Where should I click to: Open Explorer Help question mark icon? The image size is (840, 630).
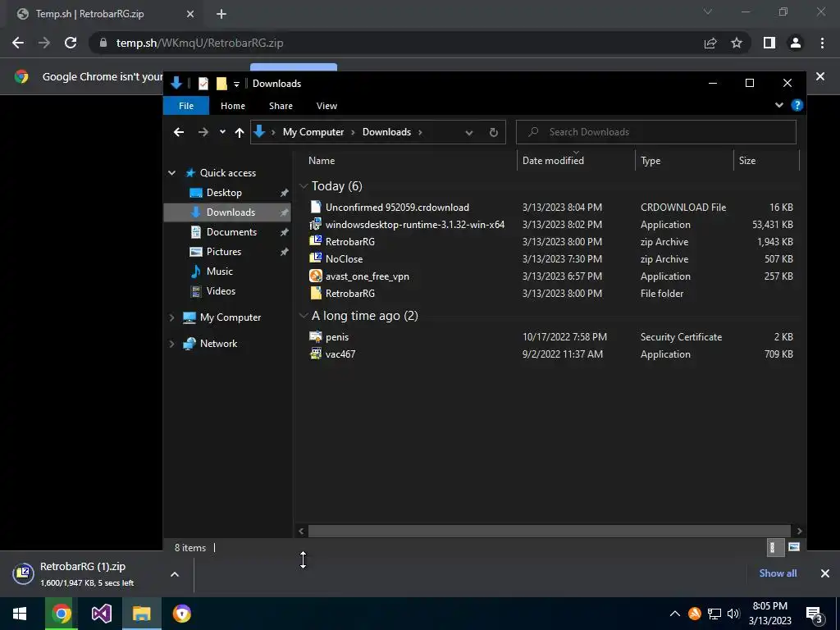[x=797, y=106]
